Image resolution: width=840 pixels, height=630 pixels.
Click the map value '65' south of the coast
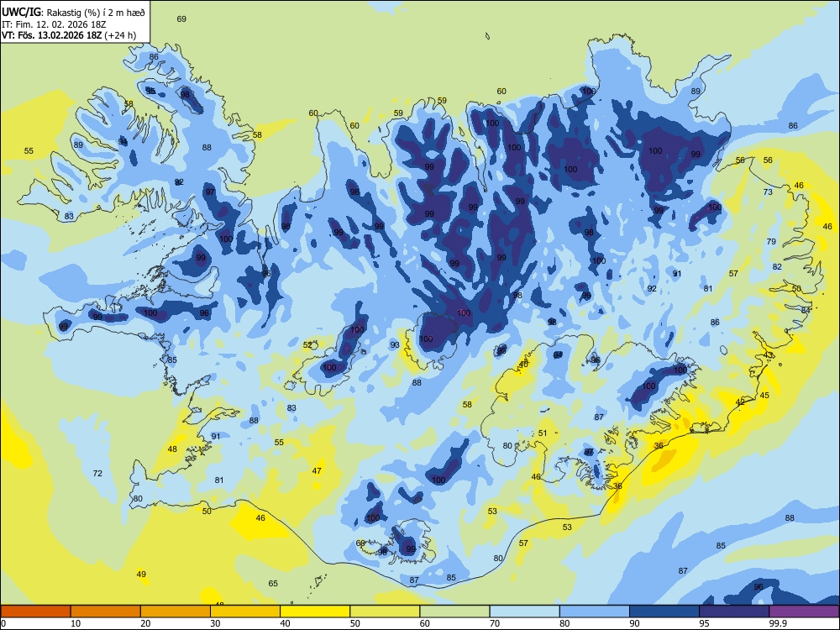pyautogui.click(x=273, y=583)
